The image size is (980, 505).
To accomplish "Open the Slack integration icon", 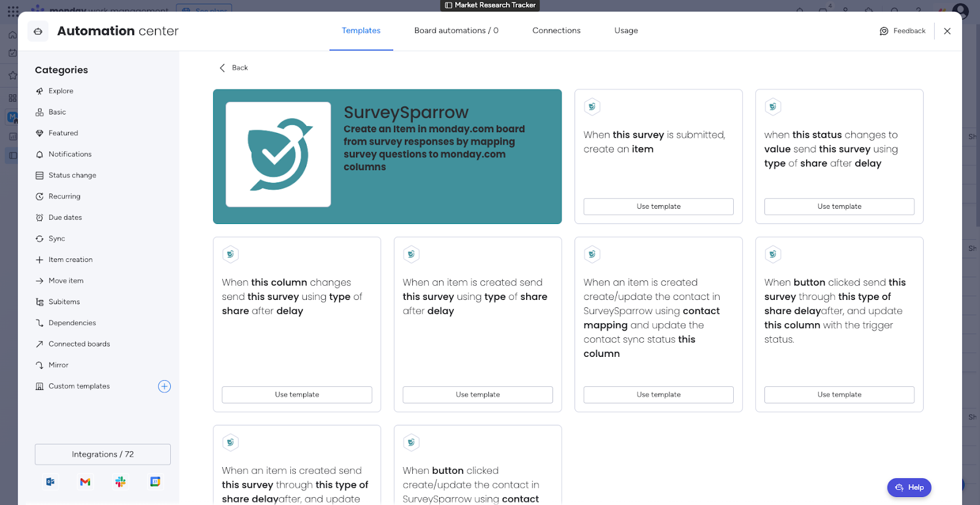I will click(x=121, y=482).
